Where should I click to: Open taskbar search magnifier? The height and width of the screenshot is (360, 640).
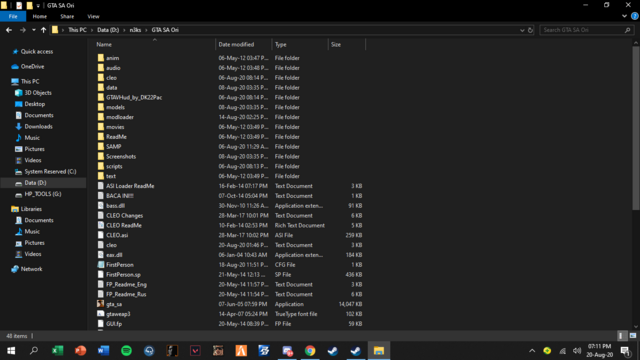(x=34, y=351)
